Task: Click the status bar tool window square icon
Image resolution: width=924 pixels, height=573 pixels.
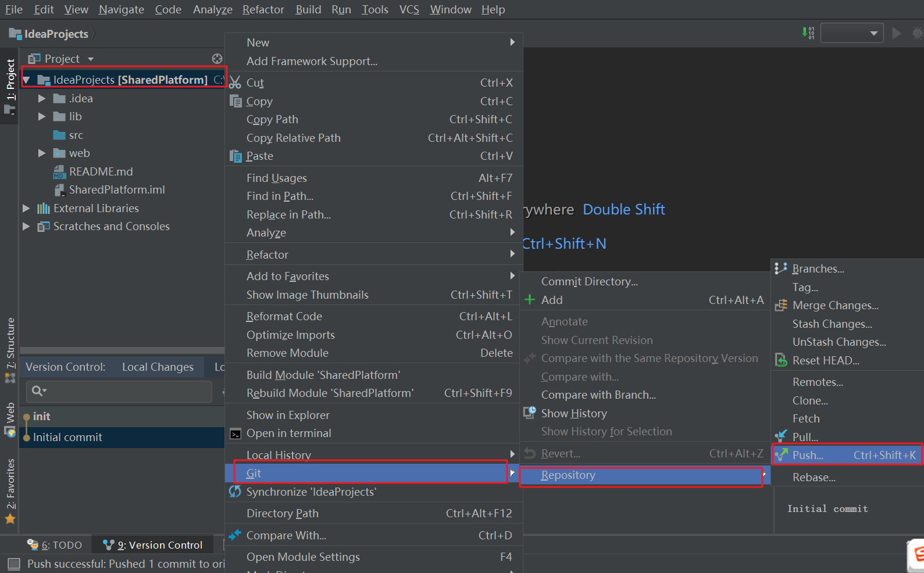Action: (14, 564)
